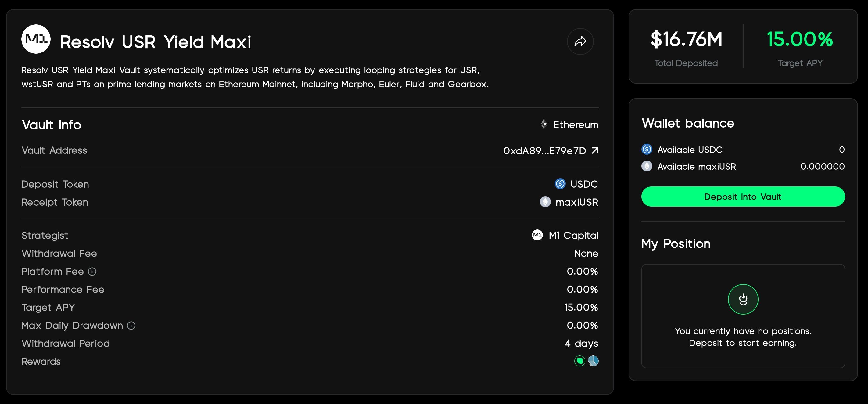Click the Ethereum network label
This screenshot has width=868, height=404.
pyautogui.click(x=576, y=125)
